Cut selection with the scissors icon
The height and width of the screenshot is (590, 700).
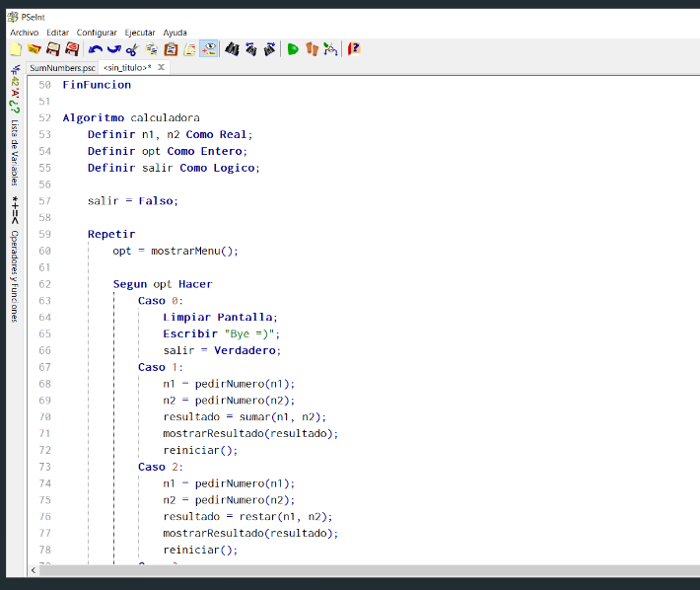coord(132,48)
